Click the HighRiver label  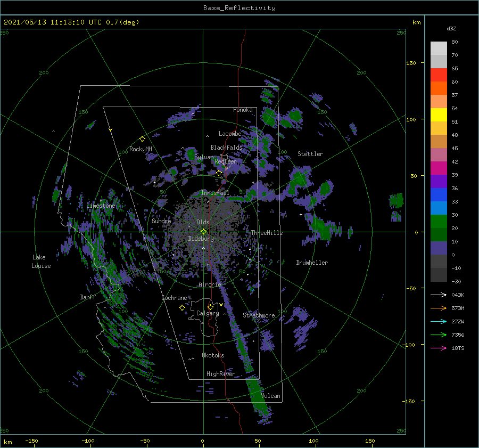tap(221, 374)
